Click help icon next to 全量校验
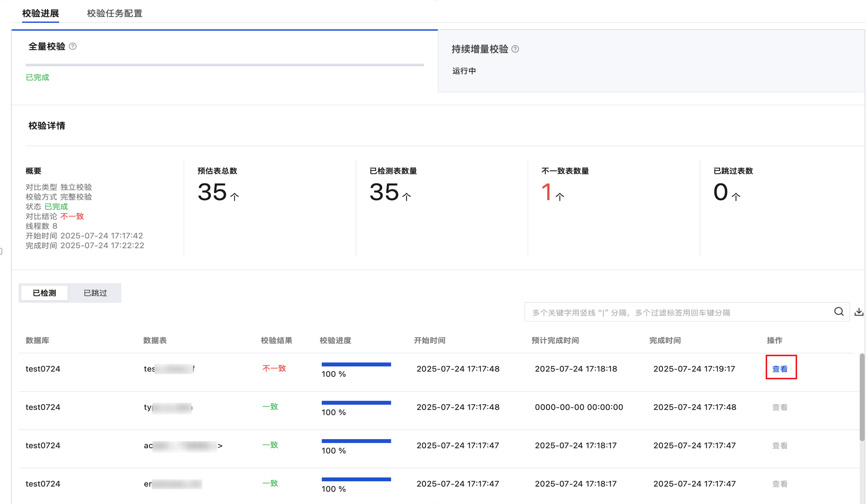The width and height of the screenshot is (868, 504). click(x=73, y=46)
